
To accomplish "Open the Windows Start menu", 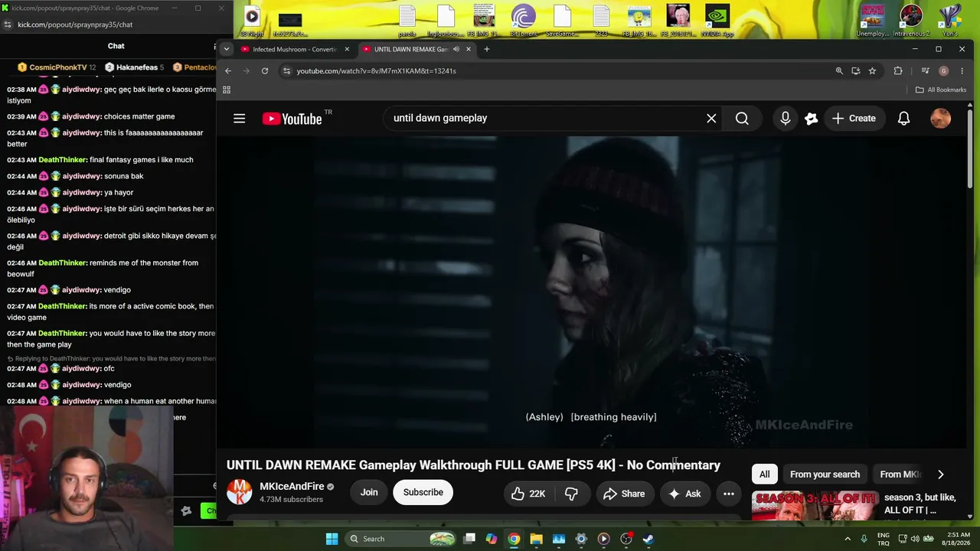I will pyautogui.click(x=332, y=539).
